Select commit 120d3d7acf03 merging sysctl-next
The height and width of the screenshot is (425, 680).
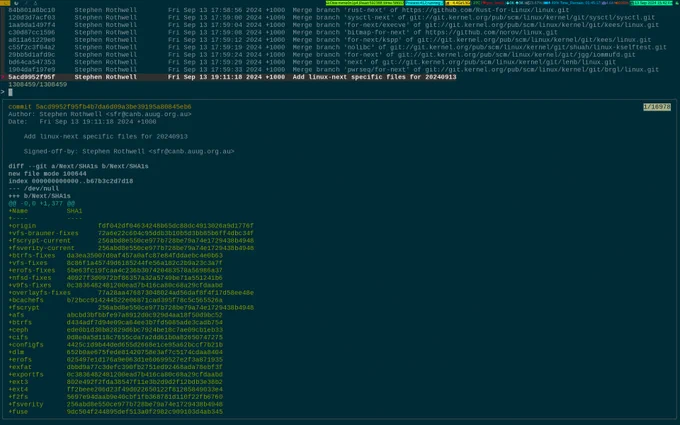click(x=331, y=17)
